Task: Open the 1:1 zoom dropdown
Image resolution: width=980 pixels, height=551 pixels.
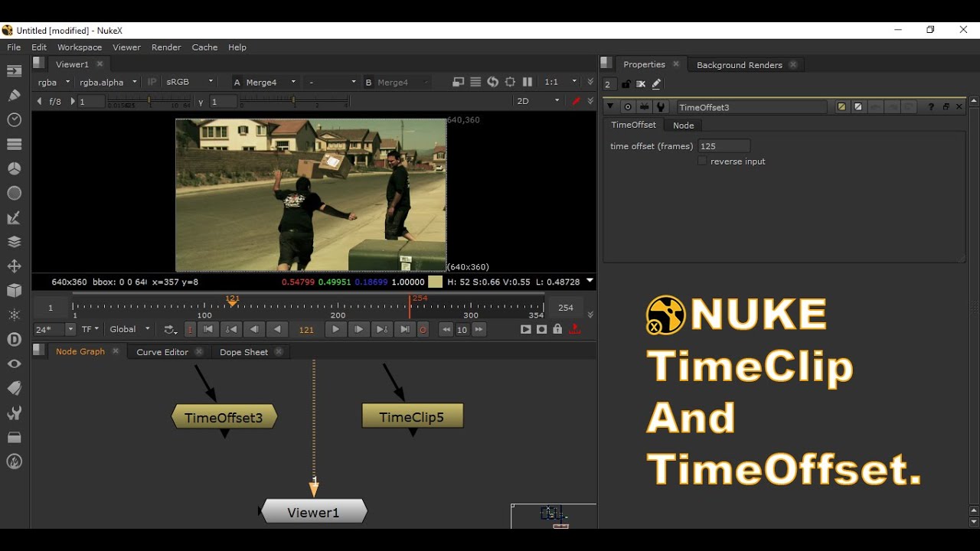Action: (560, 82)
